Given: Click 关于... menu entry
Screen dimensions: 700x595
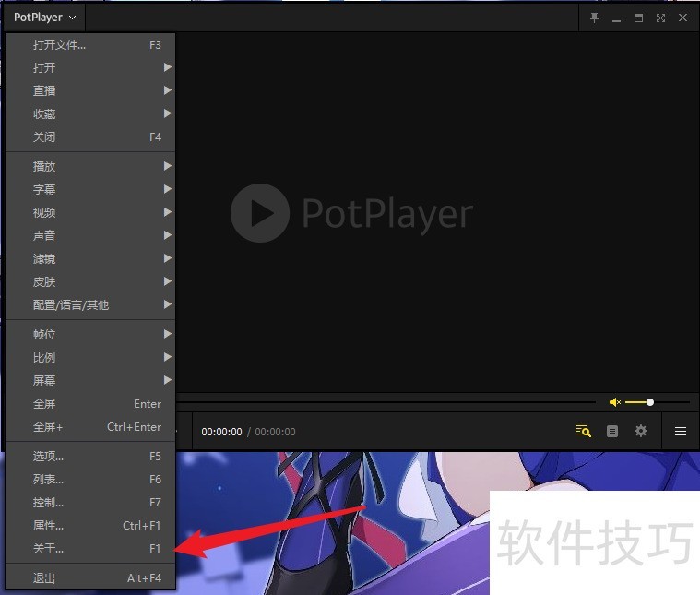Looking at the screenshot, I should 90,549.
